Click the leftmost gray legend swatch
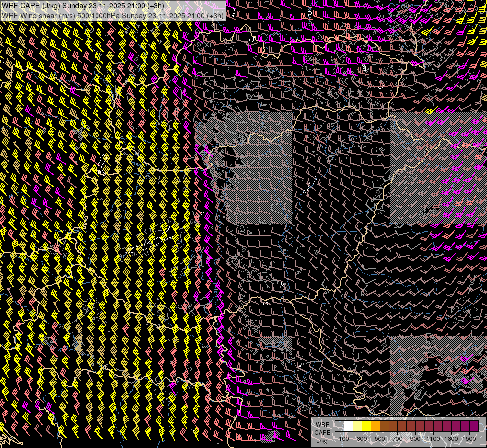The image size is (487, 448). point(339,426)
